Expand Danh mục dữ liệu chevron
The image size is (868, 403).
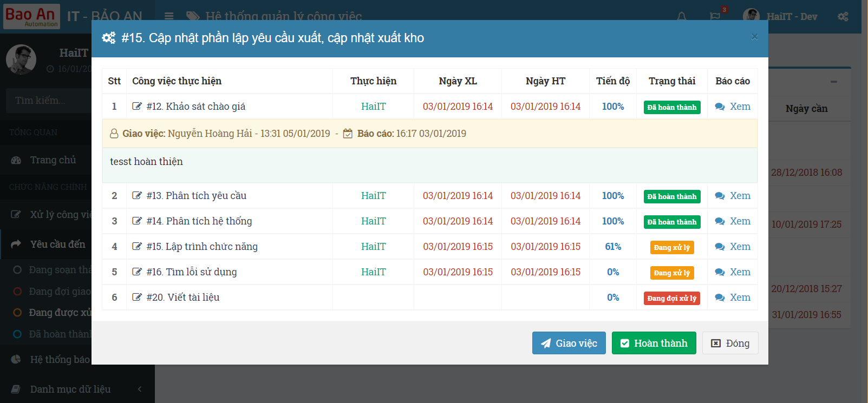[140, 389]
